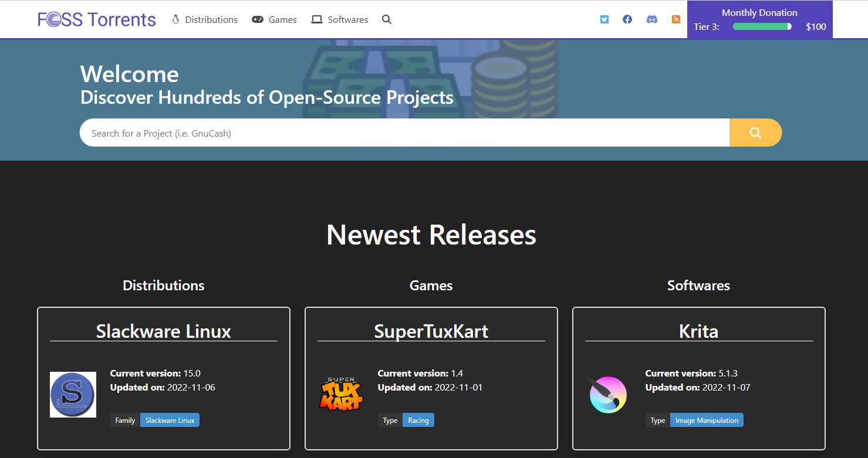868x458 pixels.
Task: Click the Distributions column heading
Action: pos(164,286)
